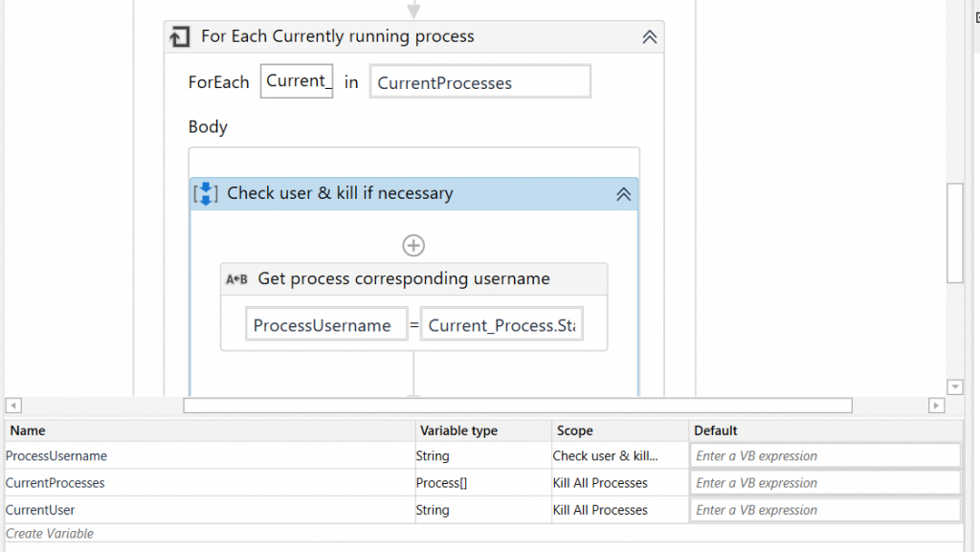Screen dimensions: 980x552
Task: Open variable type Process[] for CurrentProcesses
Action: click(x=483, y=483)
